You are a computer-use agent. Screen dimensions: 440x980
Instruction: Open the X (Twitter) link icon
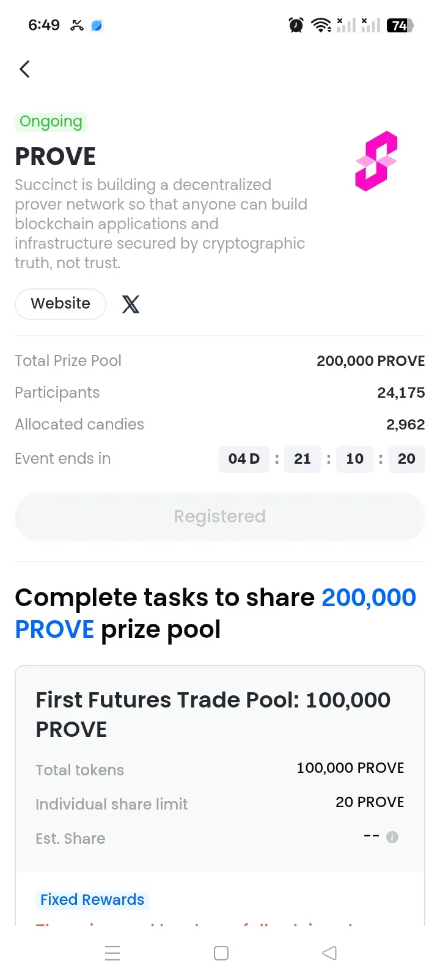point(130,304)
